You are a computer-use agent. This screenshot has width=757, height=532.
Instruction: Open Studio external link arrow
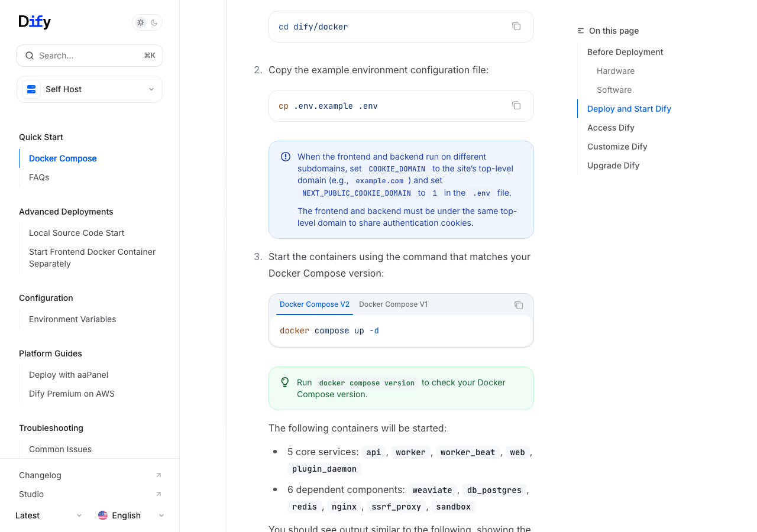pos(158,494)
